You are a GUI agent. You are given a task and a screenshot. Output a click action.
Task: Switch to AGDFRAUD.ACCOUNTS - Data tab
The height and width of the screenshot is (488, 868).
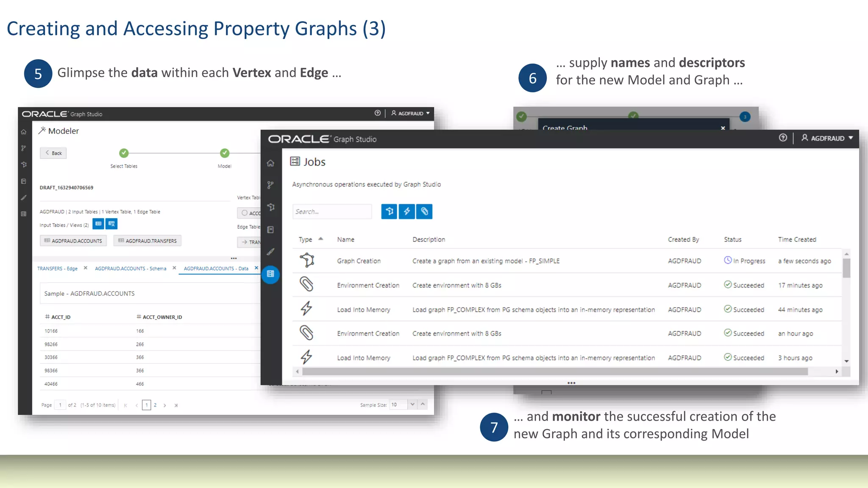(216, 269)
